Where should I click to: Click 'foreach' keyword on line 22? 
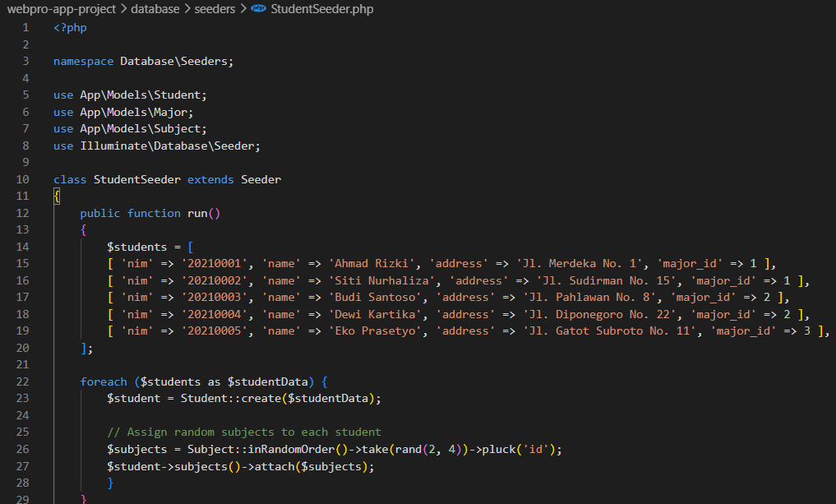(104, 381)
